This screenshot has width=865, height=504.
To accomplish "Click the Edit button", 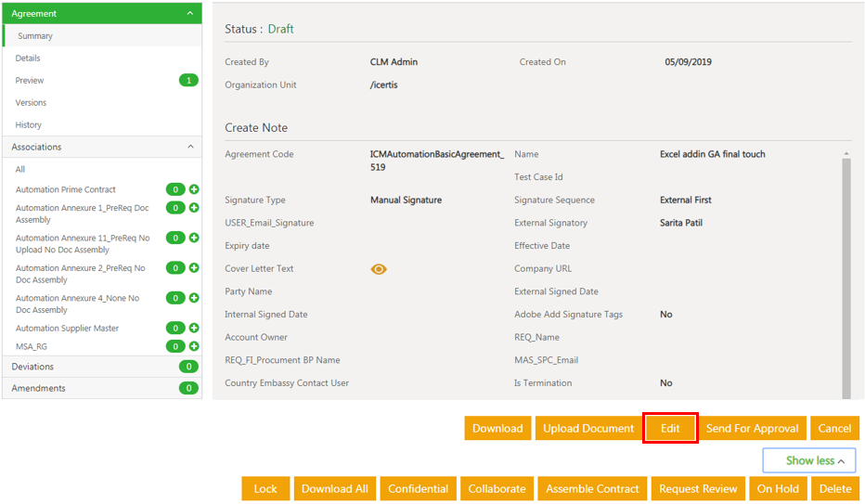I will [x=670, y=428].
